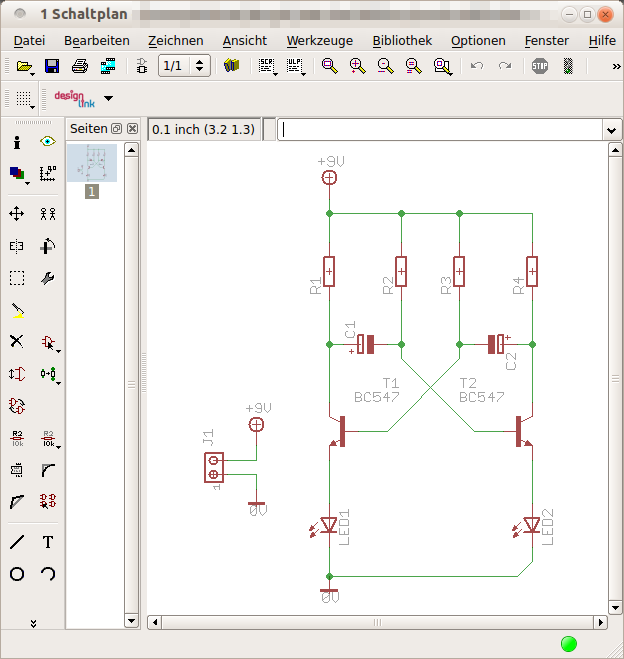Screen dimensions: 624x659
Task: Expand more tools at sidebar bottom
Action: point(33,623)
